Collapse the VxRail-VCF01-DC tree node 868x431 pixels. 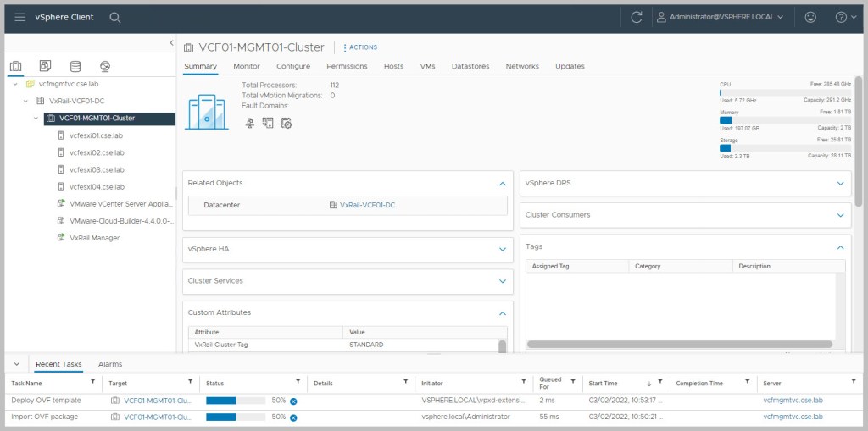(26, 101)
